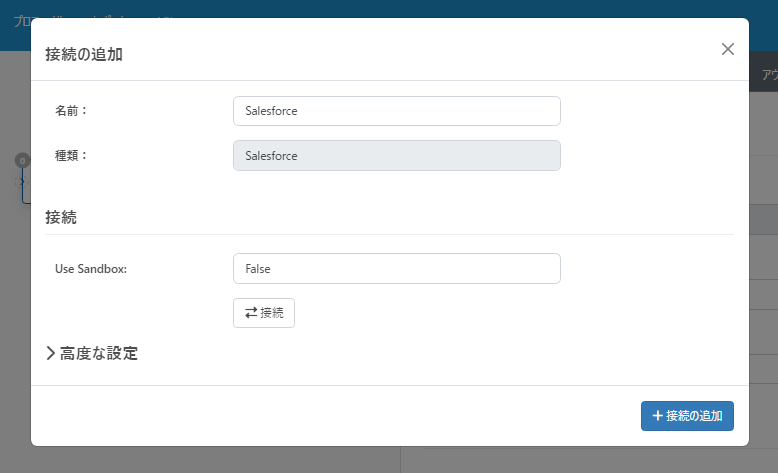Switch to the partially hidden アウ tab
Image resolution: width=778 pixels, height=473 pixels.
(769, 75)
